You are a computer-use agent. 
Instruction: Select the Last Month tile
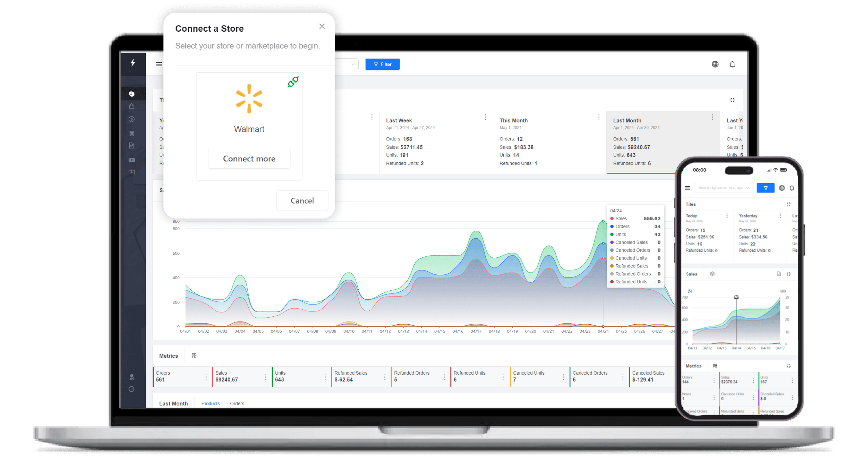pyautogui.click(x=663, y=142)
